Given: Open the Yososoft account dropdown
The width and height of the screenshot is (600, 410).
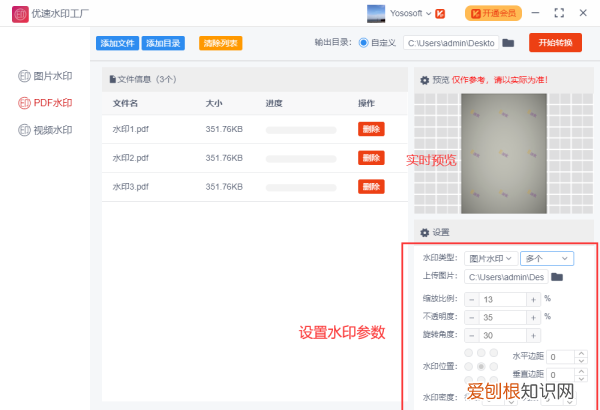Looking at the screenshot, I should click(x=410, y=13).
